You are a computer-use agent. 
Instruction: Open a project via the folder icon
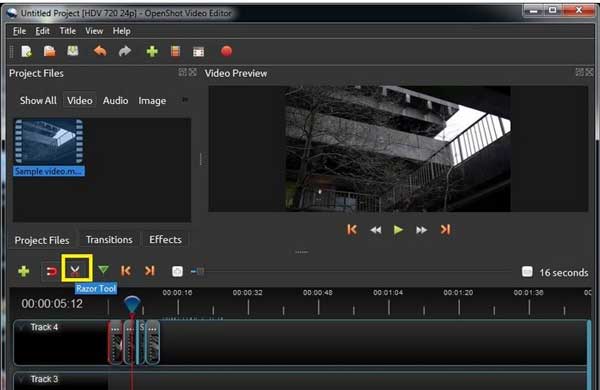49,51
